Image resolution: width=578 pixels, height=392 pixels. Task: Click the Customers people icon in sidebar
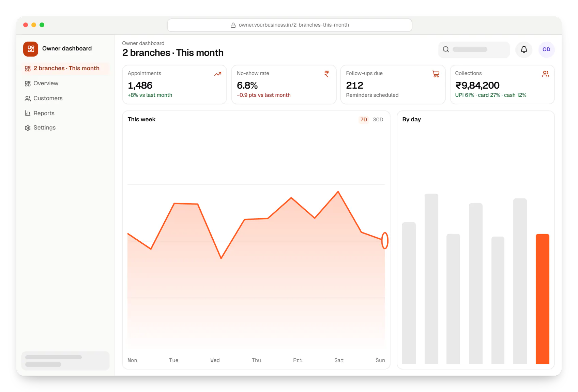[28, 99]
